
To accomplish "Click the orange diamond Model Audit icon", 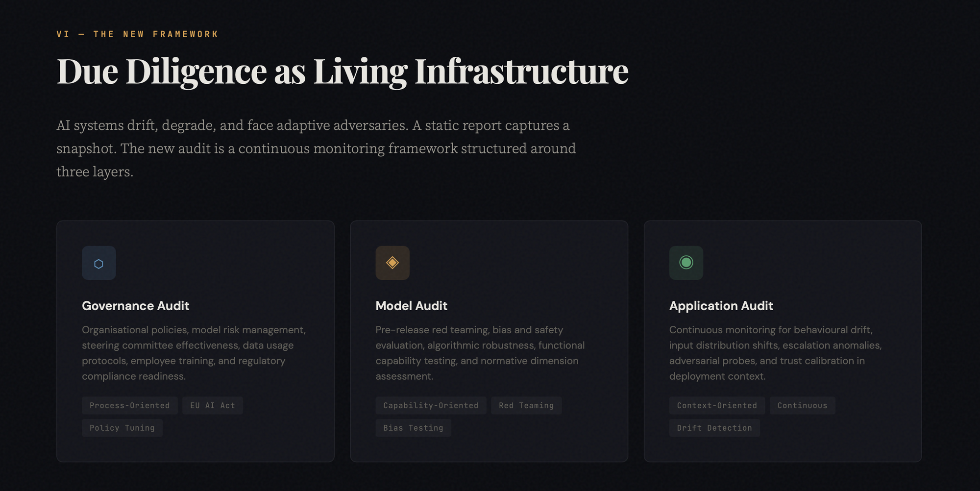I will [392, 263].
